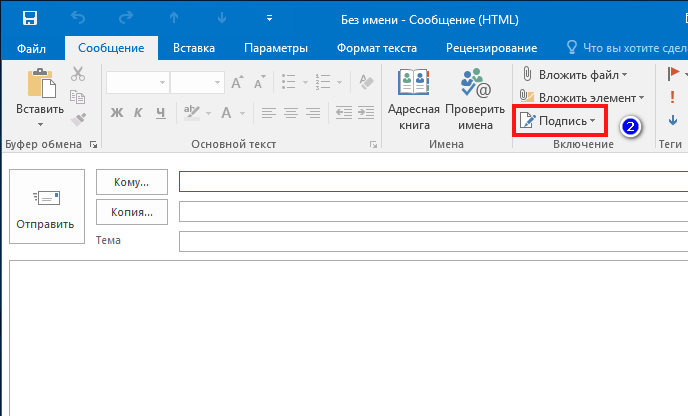Toggle Underline (Ч) formatting
This screenshot has width=688, height=416.
(x=160, y=113)
